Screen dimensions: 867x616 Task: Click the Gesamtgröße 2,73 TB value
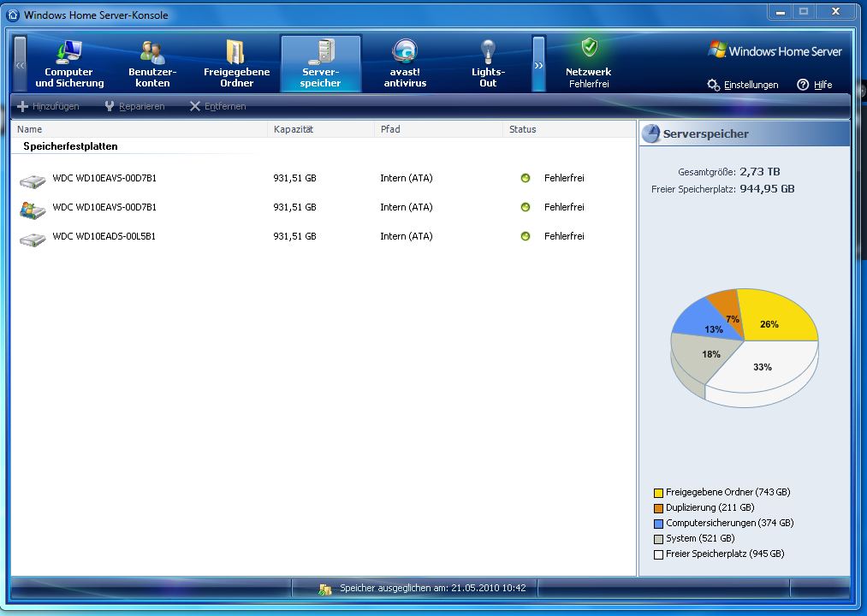760,171
